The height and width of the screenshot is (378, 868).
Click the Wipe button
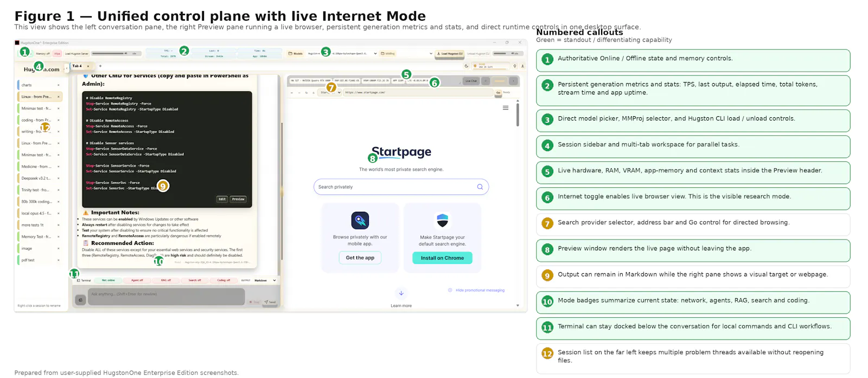pos(57,54)
